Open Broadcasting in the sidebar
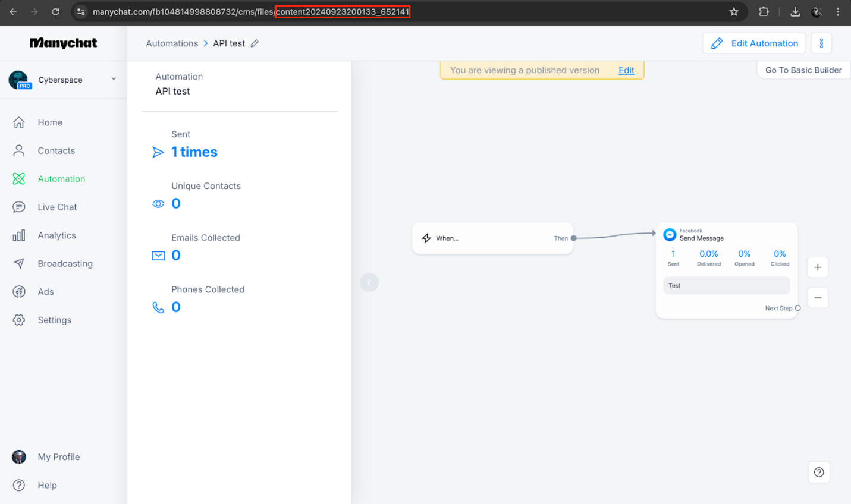The image size is (851, 504). [x=65, y=264]
